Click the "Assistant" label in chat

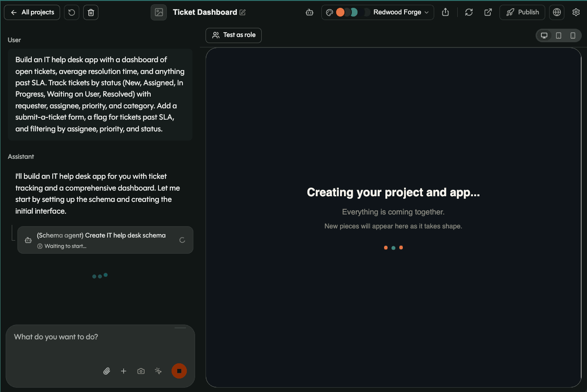click(21, 157)
